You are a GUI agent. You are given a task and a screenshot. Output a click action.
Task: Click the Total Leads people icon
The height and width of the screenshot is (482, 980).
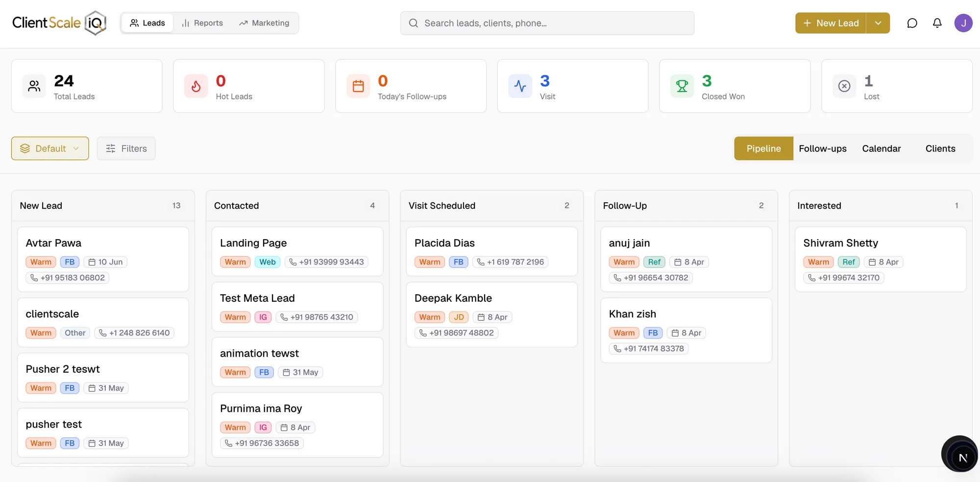[34, 86]
